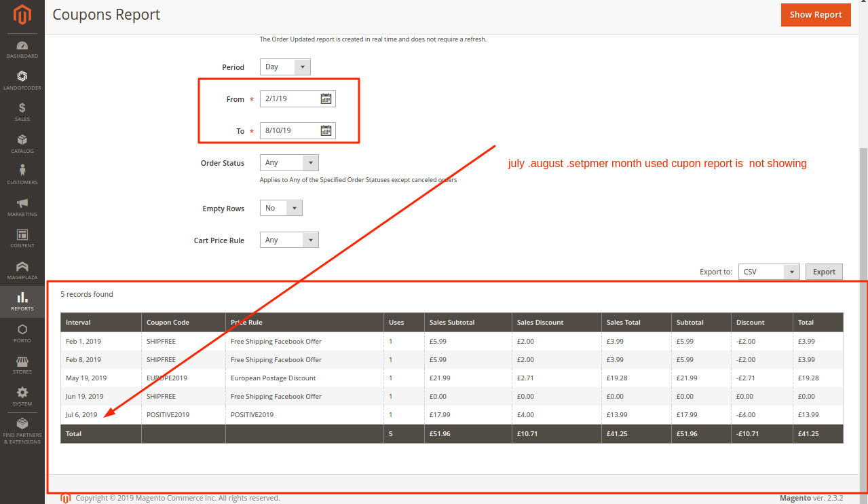The image size is (868, 504).
Task: Open the Porto sidebar menu
Action: [x=22, y=334]
